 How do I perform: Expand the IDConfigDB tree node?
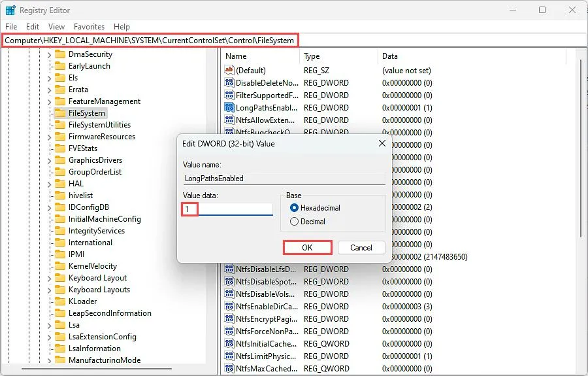[49, 207]
